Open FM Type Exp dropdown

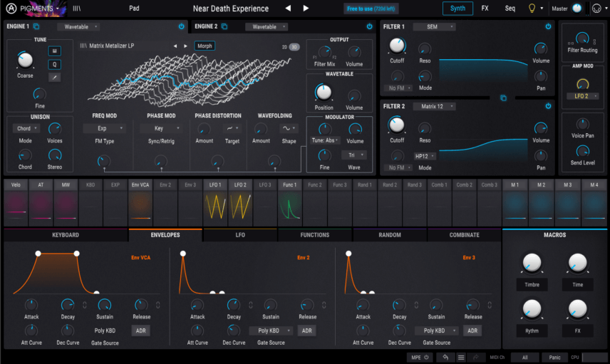(x=104, y=128)
